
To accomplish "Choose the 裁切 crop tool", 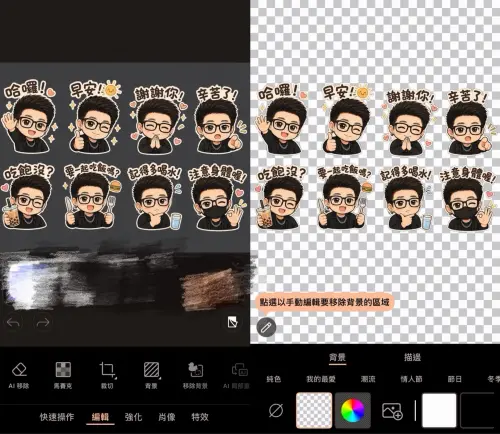I will pos(107,375).
